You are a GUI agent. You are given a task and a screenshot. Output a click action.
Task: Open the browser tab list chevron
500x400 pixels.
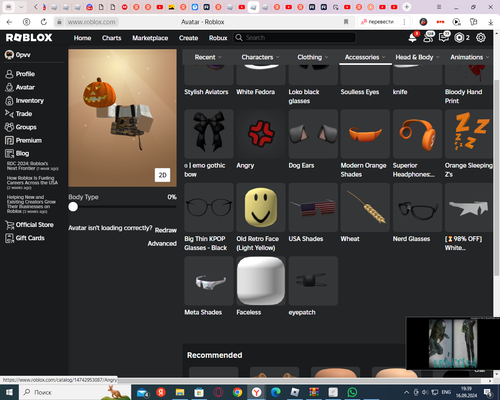[x=21, y=7]
